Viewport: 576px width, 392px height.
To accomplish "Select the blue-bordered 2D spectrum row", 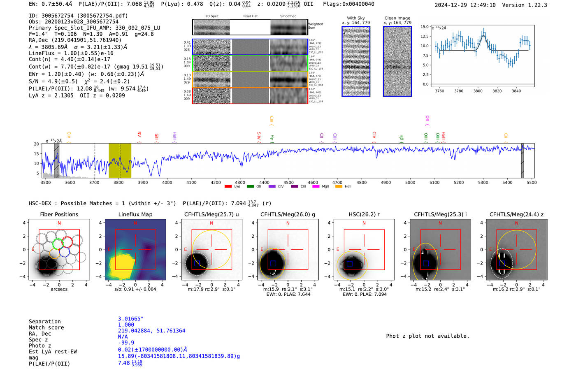I will click(250, 47).
